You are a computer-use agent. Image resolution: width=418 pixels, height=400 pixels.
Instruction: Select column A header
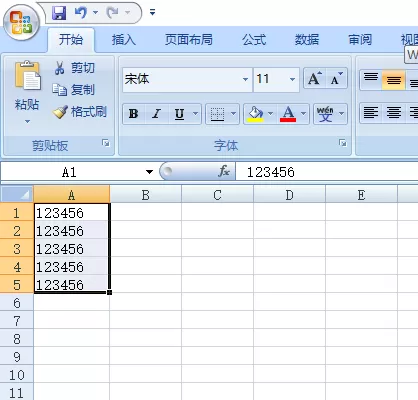pos(72,195)
